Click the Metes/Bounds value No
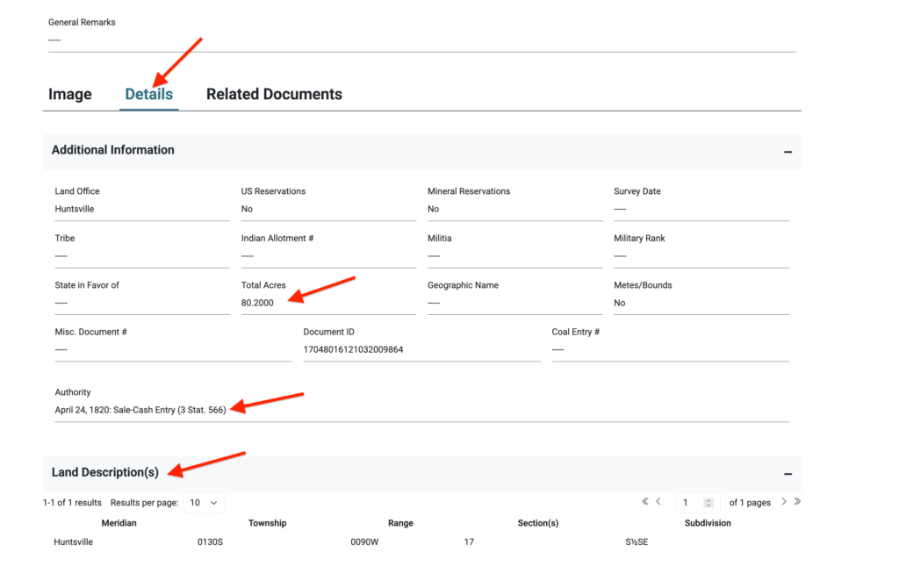Viewport: 899px width, 588px height. (x=620, y=303)
